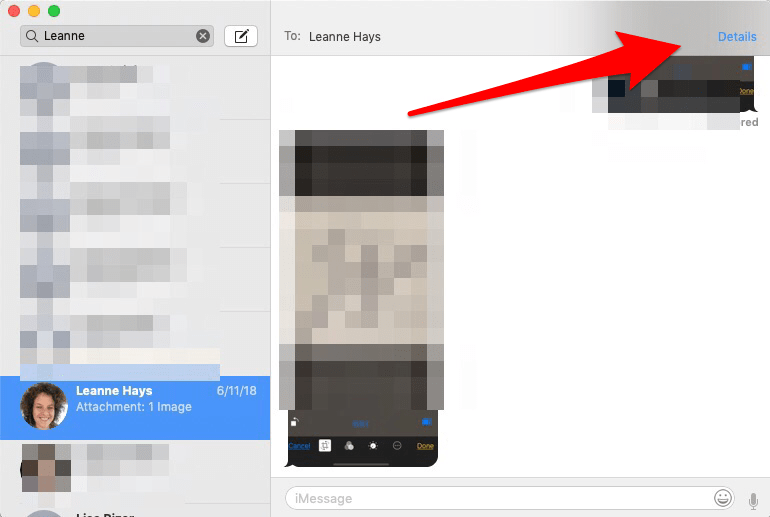
Task: Open the large received image attachment
Action: click(x=361, y=298)
